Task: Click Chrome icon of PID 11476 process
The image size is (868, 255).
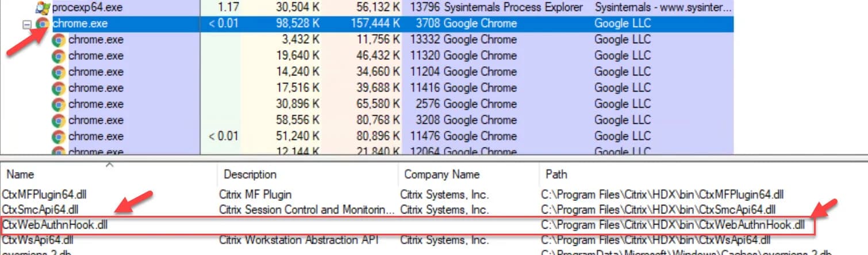Action: coord(58,137)
